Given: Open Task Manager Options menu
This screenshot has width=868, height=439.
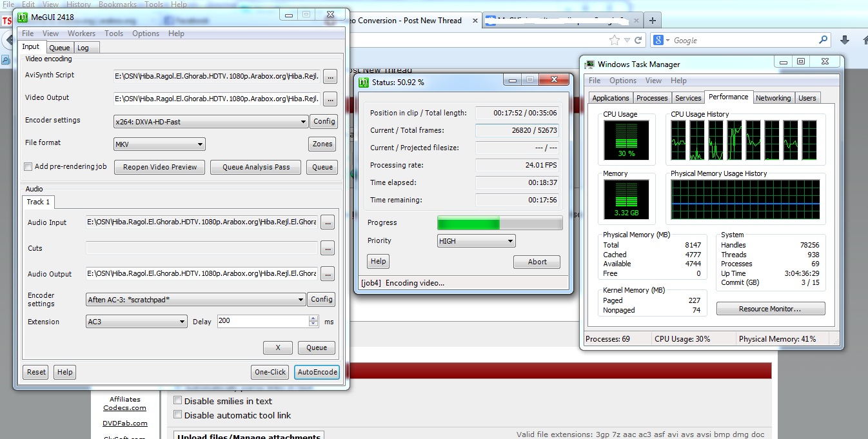Looking at the screenshot, I should (x=623, y=81).
